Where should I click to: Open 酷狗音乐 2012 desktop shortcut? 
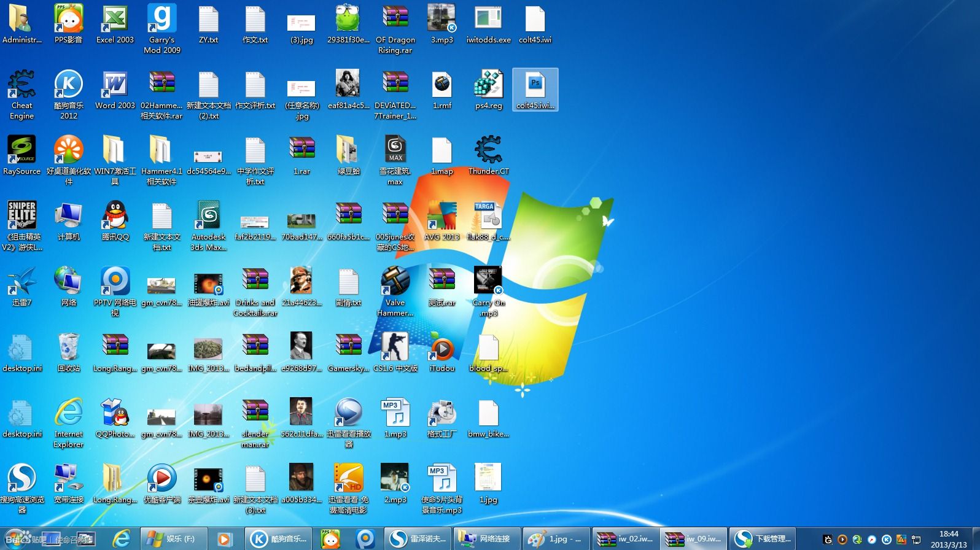(69, 95)
